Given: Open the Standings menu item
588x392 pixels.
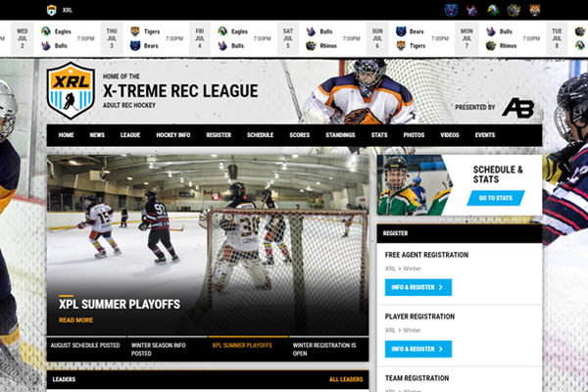Looking at the screenshot, I should coord(340,134).
